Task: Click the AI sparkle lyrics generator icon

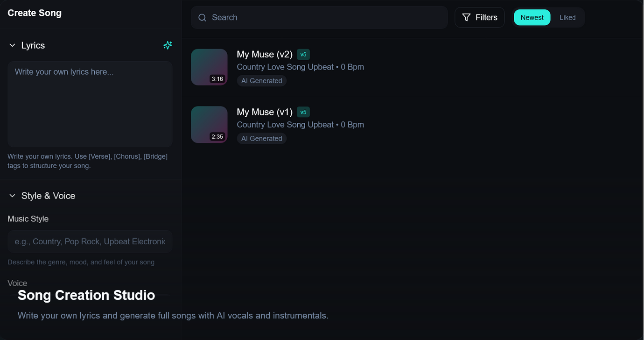Action: coord(168,45)
